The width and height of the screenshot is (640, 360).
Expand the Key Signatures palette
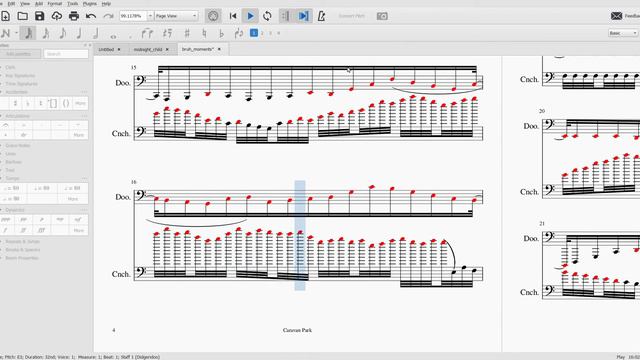click(x=20, y=76)
